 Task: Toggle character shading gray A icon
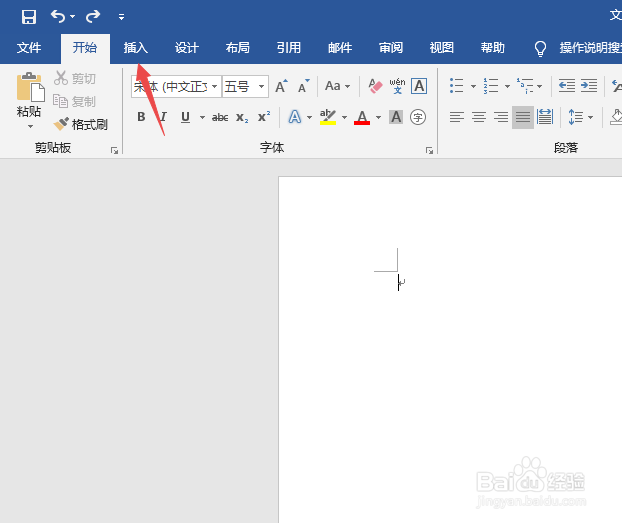point(396,117)
